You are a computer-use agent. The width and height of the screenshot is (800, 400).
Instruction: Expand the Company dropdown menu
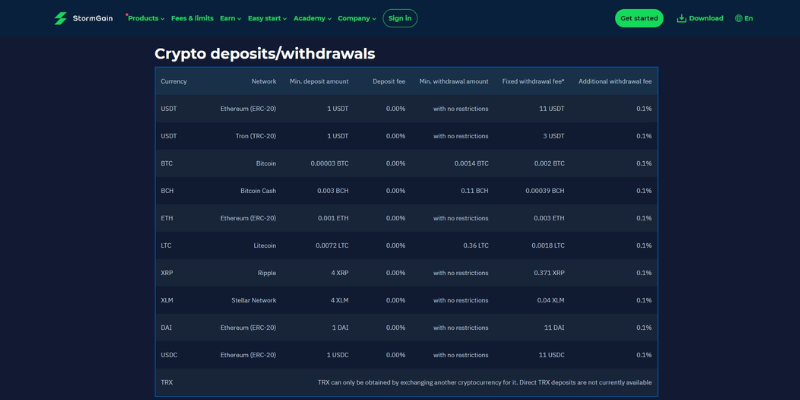[x=357, y=18]
